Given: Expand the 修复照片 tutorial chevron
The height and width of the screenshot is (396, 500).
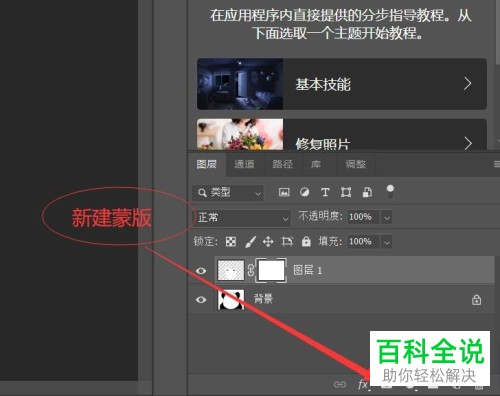Looking at the screenshot, I should (468, 144).
